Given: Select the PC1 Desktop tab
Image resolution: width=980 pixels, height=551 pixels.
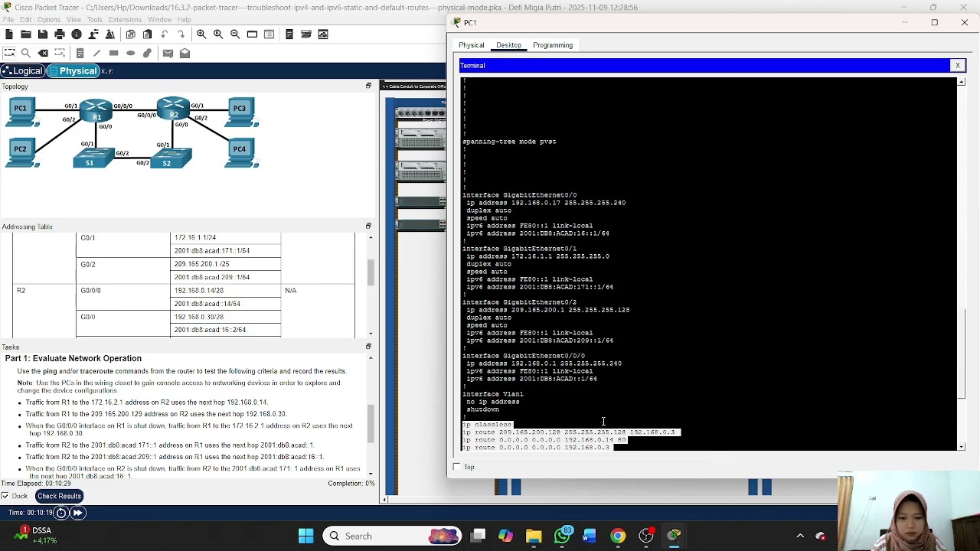Looking at the screenshot, I should [508, 45].
